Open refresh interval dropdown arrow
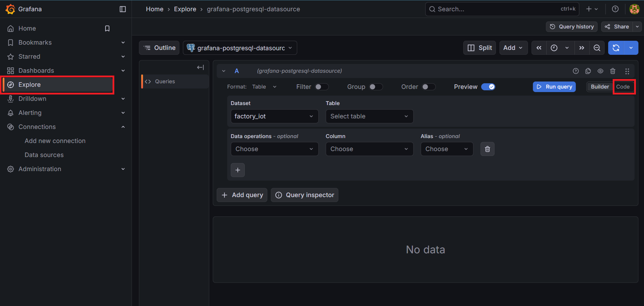644x306 pixels. point(631,48)
